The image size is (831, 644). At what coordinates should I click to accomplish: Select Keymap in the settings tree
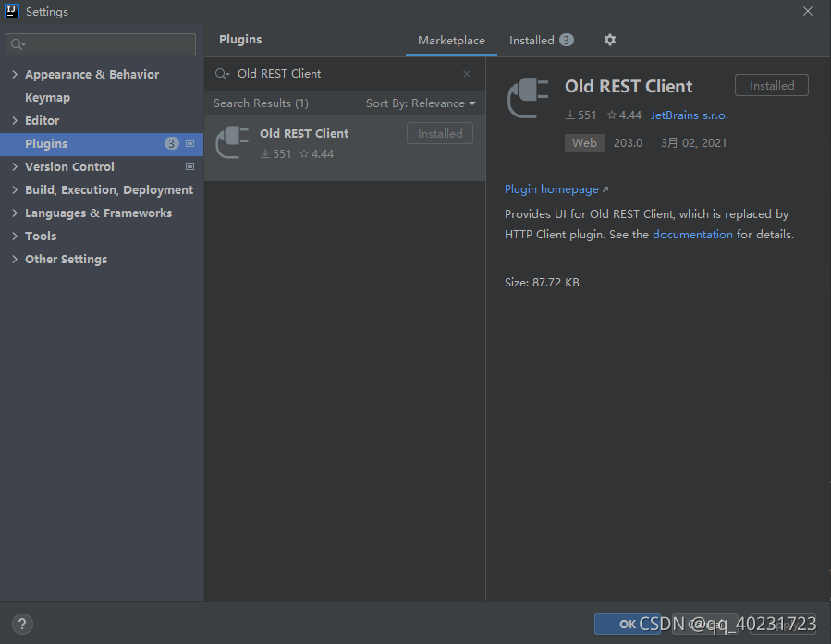(x=48, y=98)
